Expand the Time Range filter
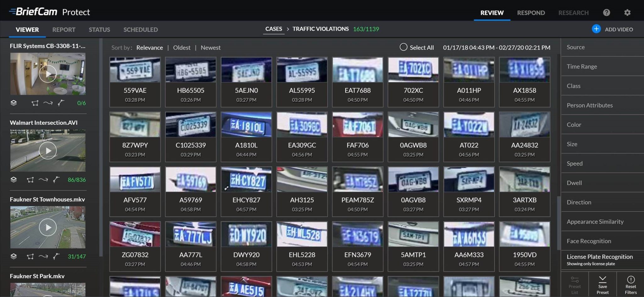The image size is (644, 297). click(581, 66)
